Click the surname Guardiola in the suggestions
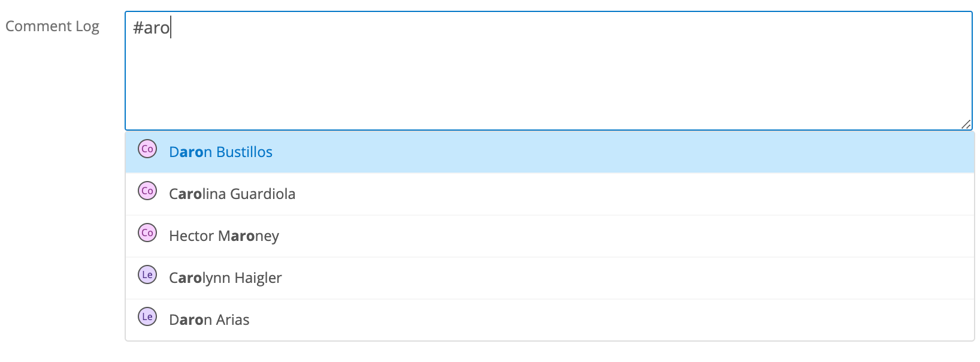The height and width of the screenshot is (362, 980). tap(262, 194)
